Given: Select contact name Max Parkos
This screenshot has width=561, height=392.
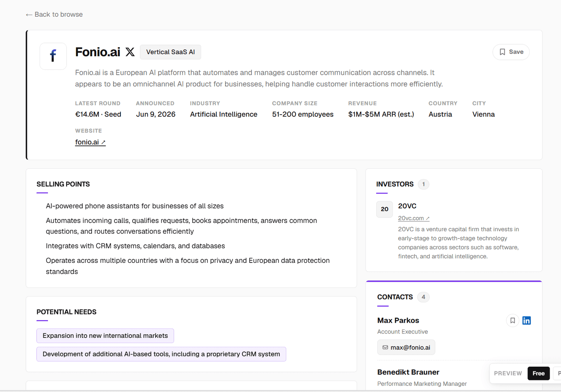Looking at the screenshot, I should (x=398, y=320).
